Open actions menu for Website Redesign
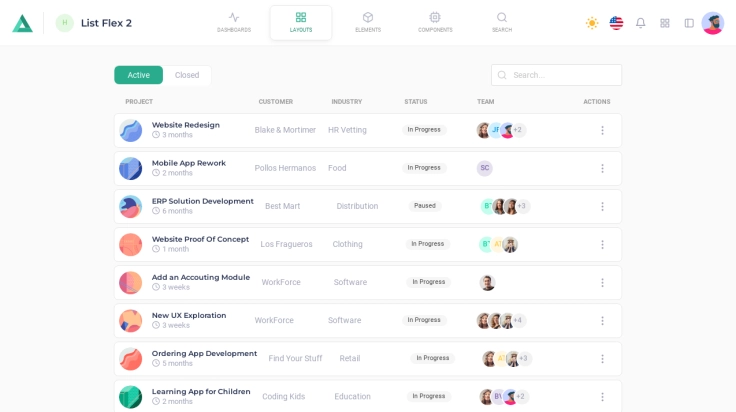This screenshot has width=736, height=412. click(x=602, y=130)
